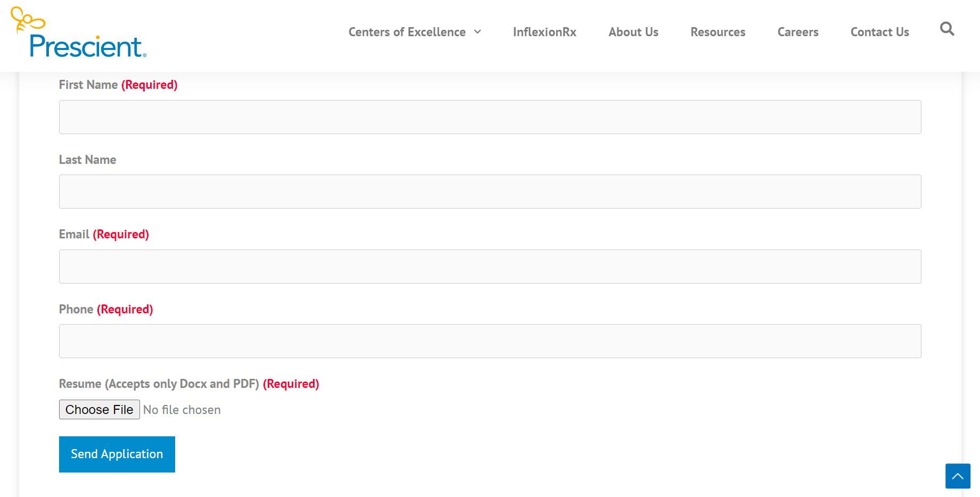Open the Centers of Excellence menu item
This screenshot has height=497, width=980.
[407, 32]
